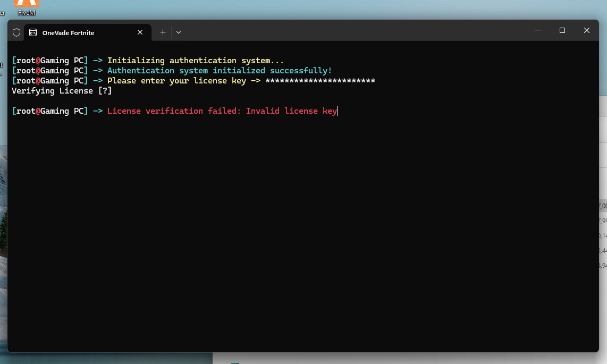The height and width of the screenshot is (364, 607).
Task: Open the FiveM desktop icon
Action: tap(27, 8)
